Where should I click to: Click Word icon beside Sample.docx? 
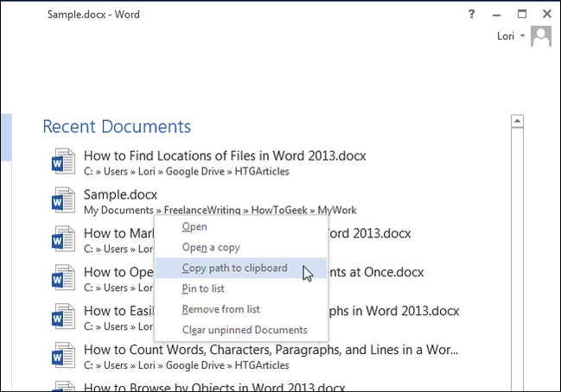pyautogui.click(x=63, y=200)
